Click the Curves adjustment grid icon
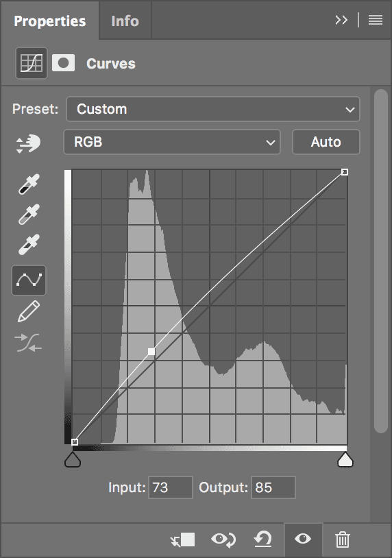The image size is (392, 558). 32,63
